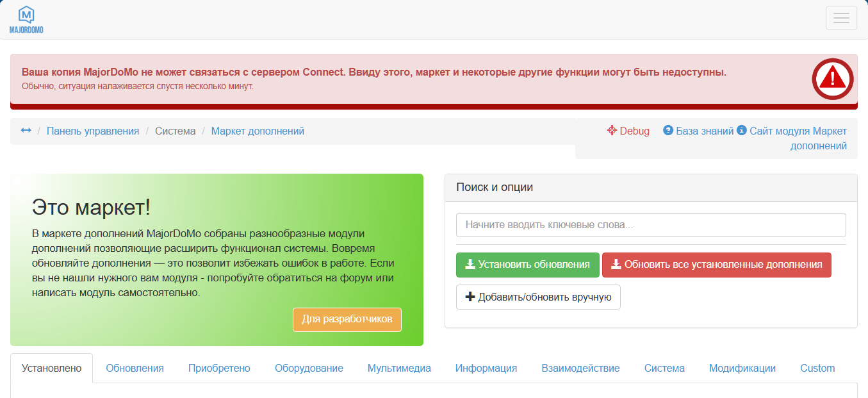The image size is (868, 398).
Task: Click the Для разработчиков button
Action: pos(347,319)
